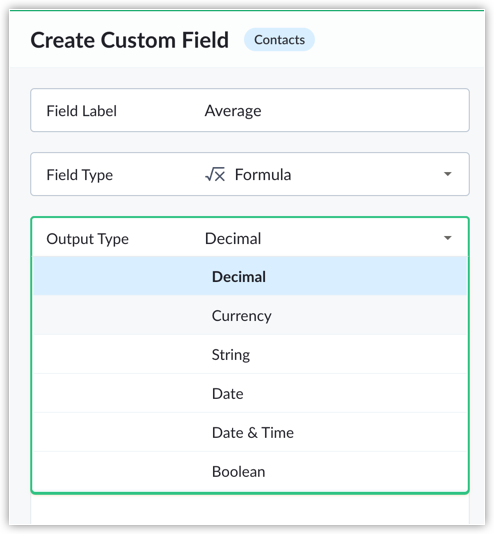Click the empty space right of the Average text
The height and width of the screenshot is (534, 494).
pos(364,110)
